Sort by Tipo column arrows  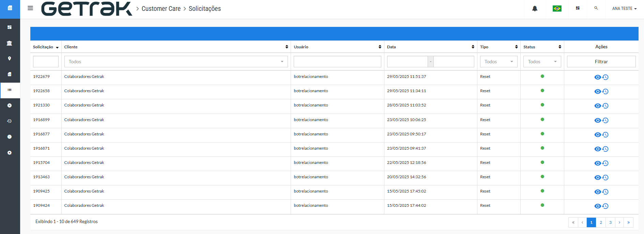pyautogui.click(x=516, y=47)
